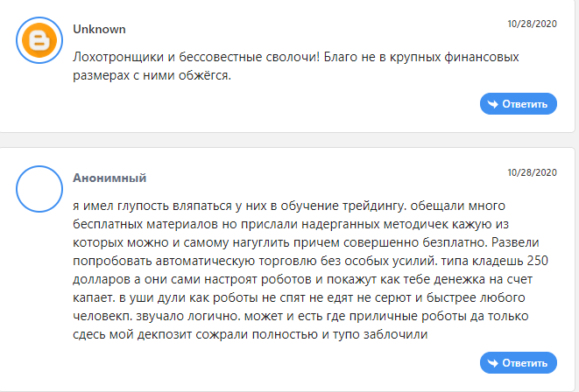Open the Unknown username profile link
Viewport: 579px width, 392px height.
coord(99,29)
